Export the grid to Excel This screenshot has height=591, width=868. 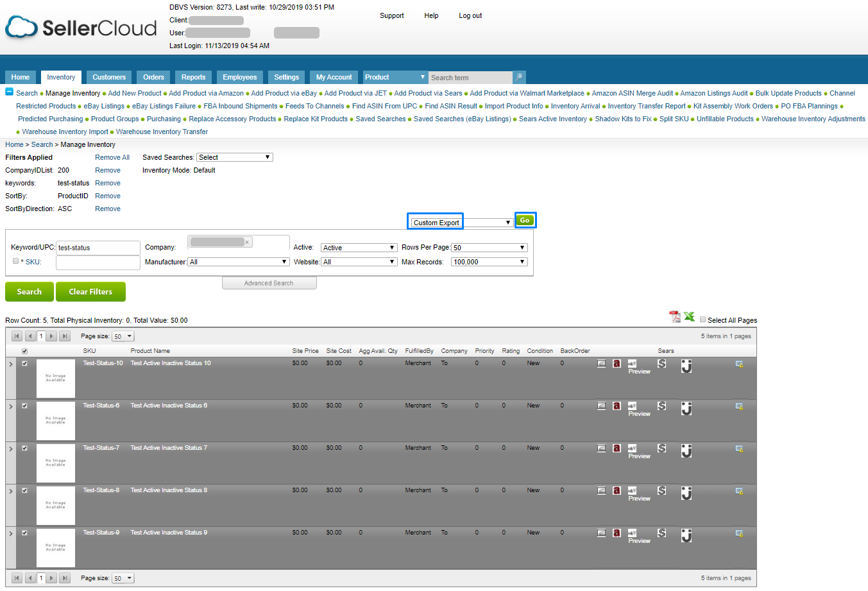[689, 316]
